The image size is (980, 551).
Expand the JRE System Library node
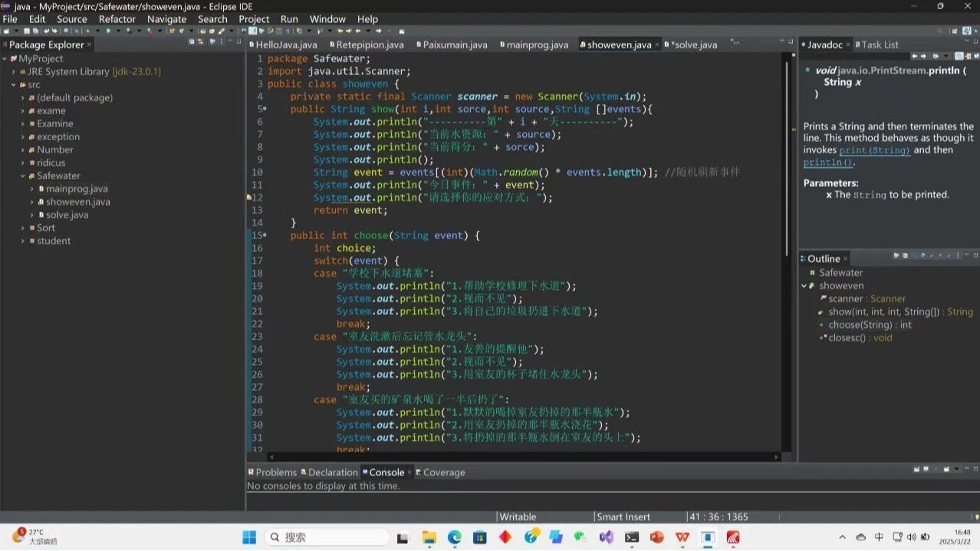coord(14,71)
